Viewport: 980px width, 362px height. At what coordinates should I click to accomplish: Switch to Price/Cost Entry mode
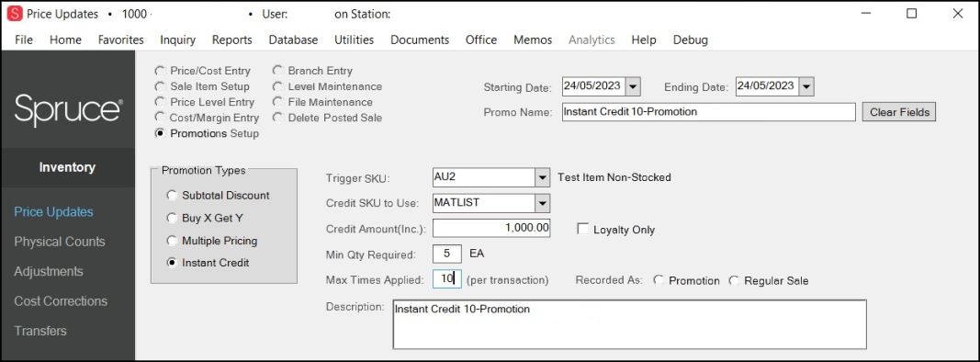(x=160, y=72)
